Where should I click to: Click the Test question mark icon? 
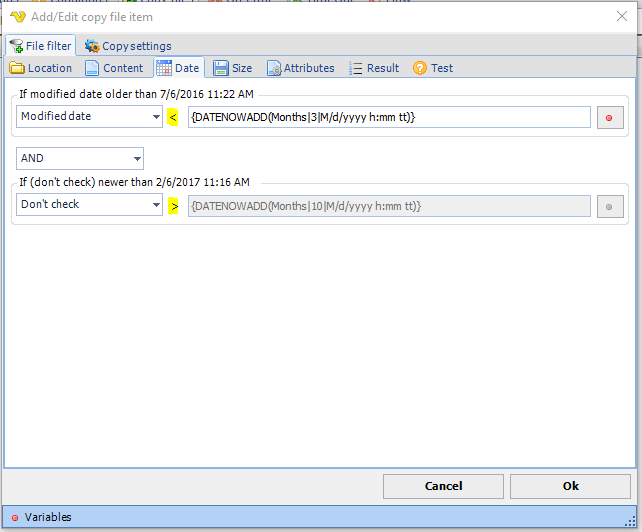pyautogui.click(x=420, y=68)
